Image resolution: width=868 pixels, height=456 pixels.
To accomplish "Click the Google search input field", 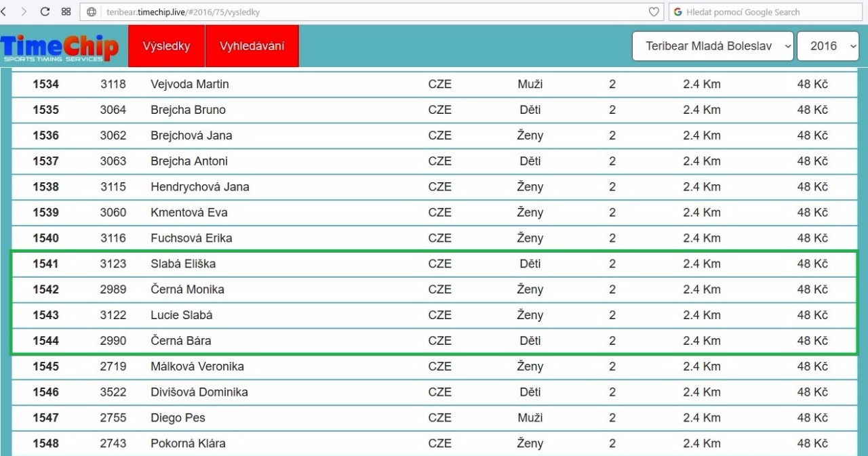I will click(x=766, y=12).
